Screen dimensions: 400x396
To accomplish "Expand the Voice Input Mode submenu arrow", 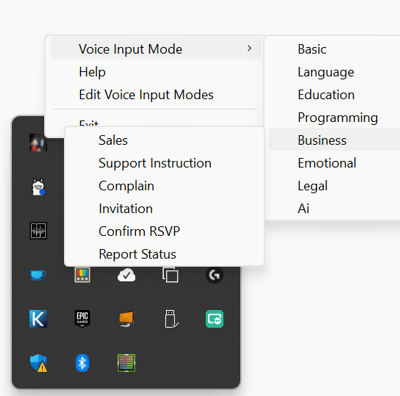I will point(249,49).
